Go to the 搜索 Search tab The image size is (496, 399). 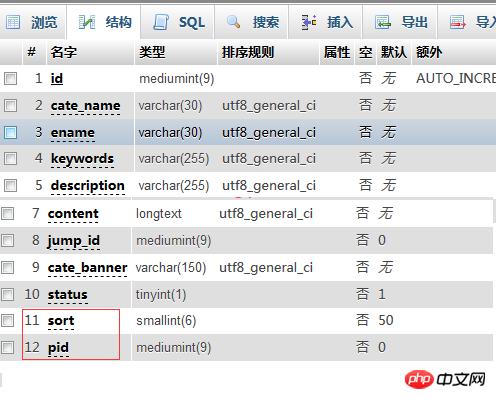252,22
